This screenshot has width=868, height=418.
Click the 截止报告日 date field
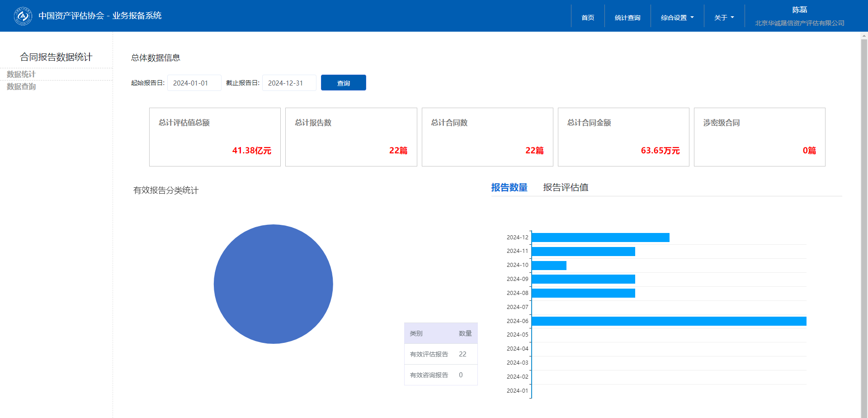click(x=289, y=83)
